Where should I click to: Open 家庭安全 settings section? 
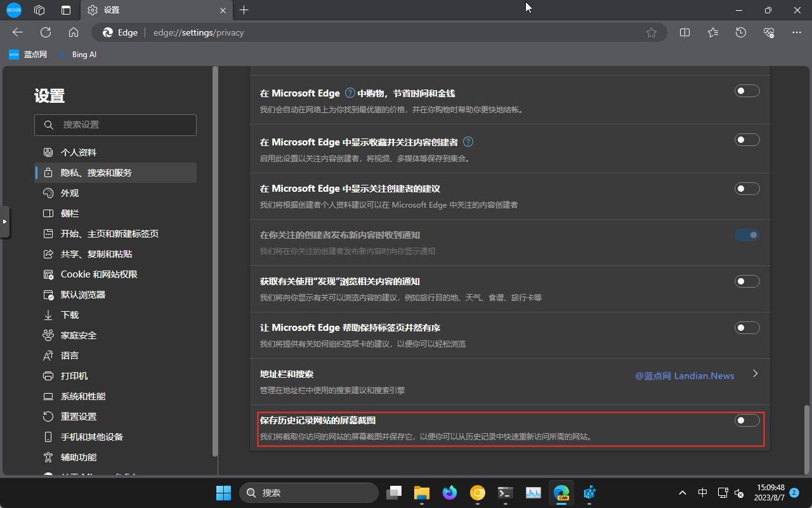click(115, 335)
